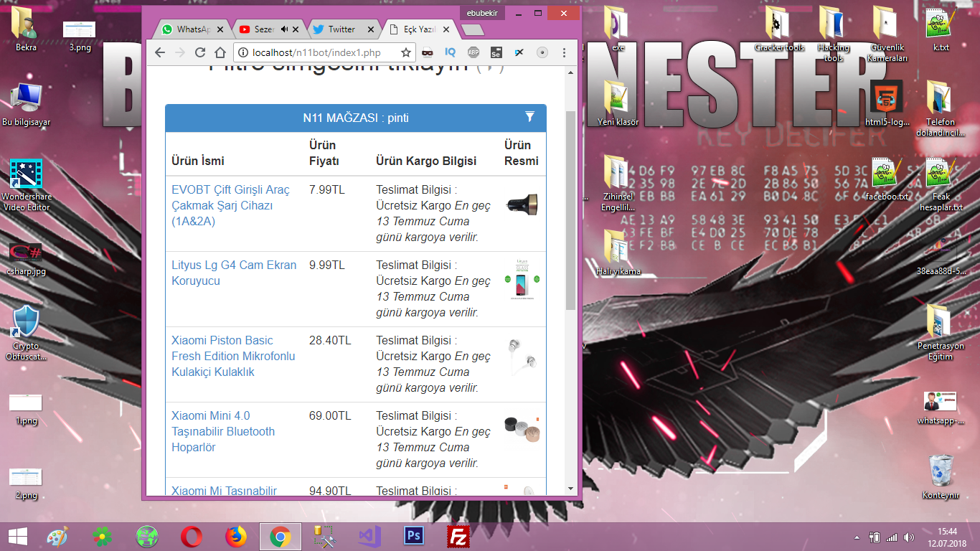Image resolution: width=980 pixels, height=551 pixels.
Task: Select the Cracker tools desktop folder
Action: point(779,29)
